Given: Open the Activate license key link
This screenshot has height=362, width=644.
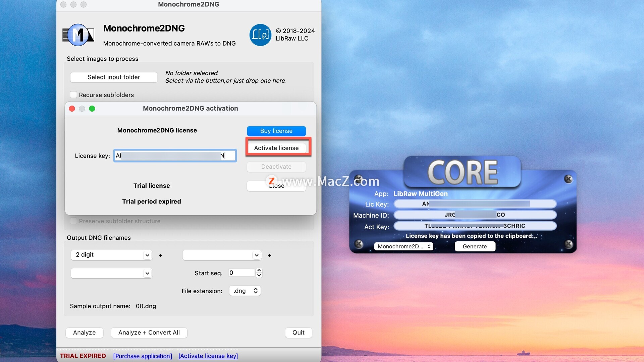Looking at the screenshot, I should pos(208,356).
